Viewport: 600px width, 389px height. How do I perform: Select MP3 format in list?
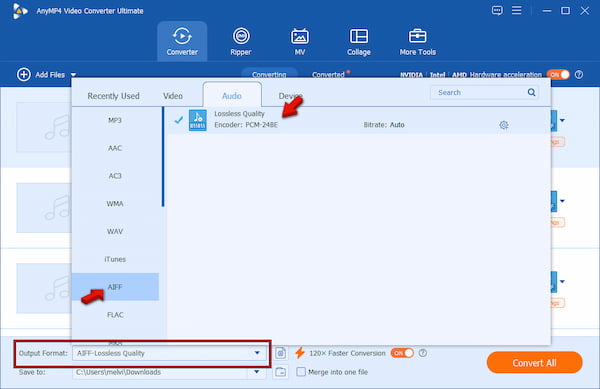[x=115, y=120]
